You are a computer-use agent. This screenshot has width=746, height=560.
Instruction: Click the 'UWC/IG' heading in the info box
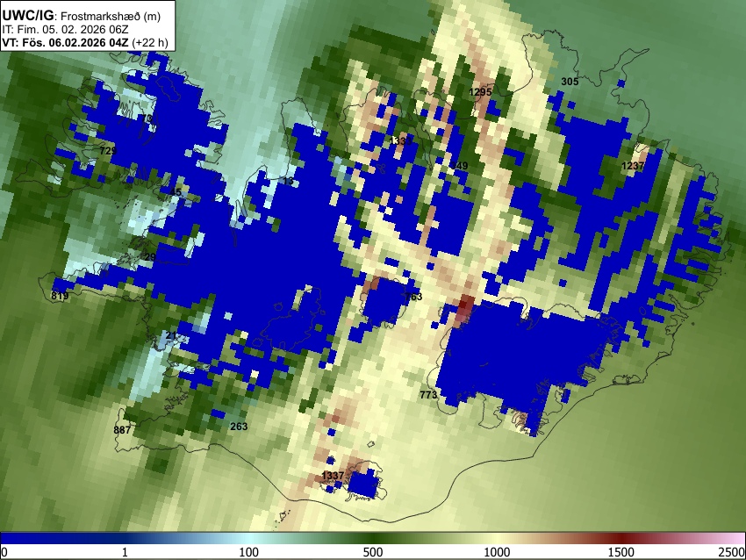pyautogui.click(x=27, y=16)
